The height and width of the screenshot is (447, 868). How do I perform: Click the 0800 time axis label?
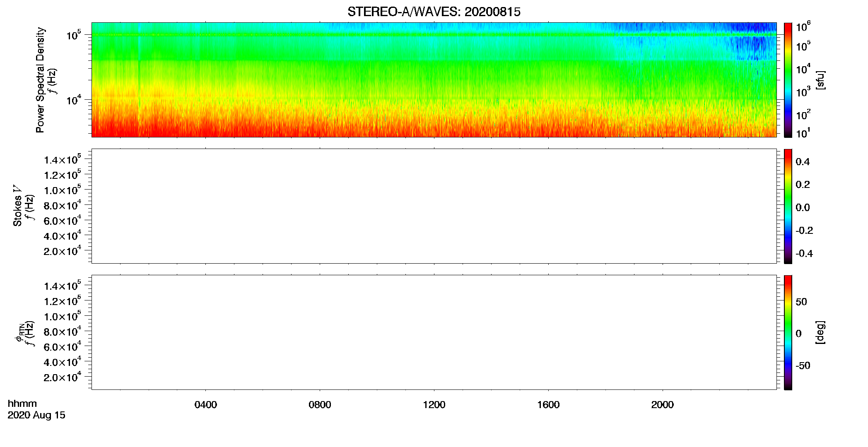tap(320, 405)
